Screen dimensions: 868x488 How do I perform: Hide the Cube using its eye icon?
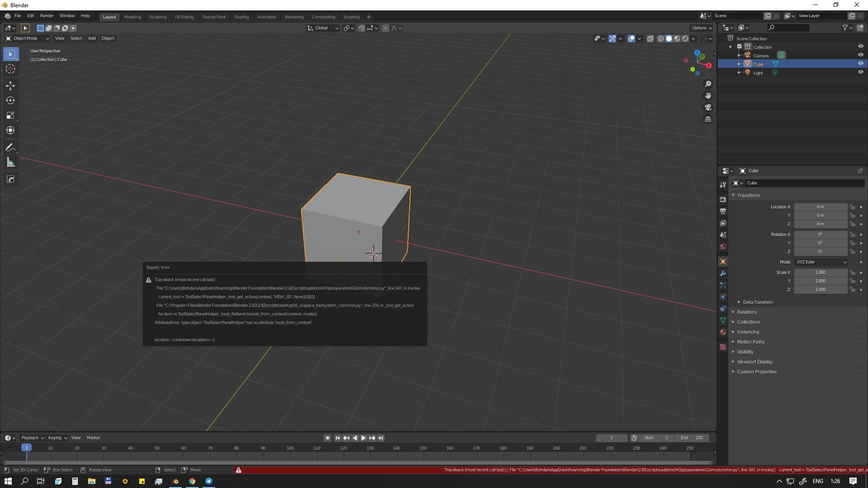point(861,64)
